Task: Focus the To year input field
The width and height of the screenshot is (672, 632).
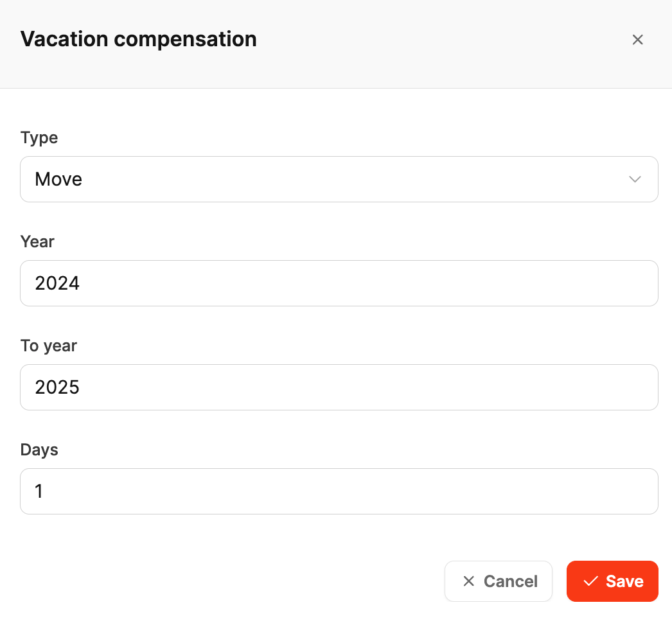Action: point(339,387)
